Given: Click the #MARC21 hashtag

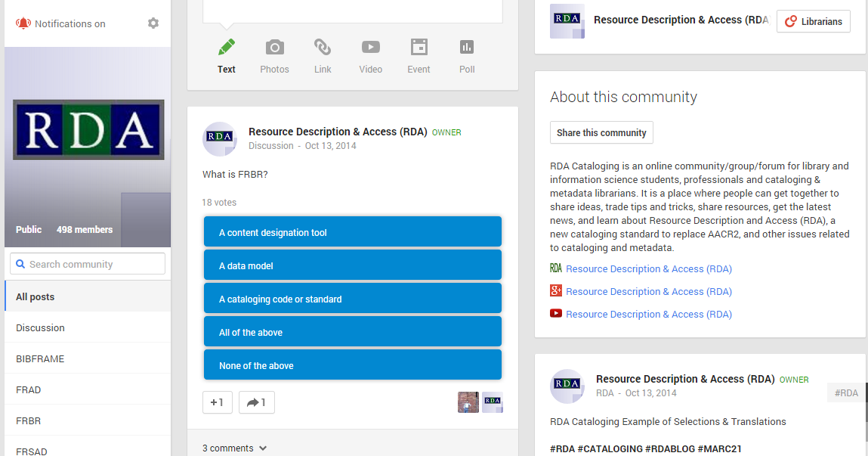Looking at the screenshot, I should click(719, 448).
